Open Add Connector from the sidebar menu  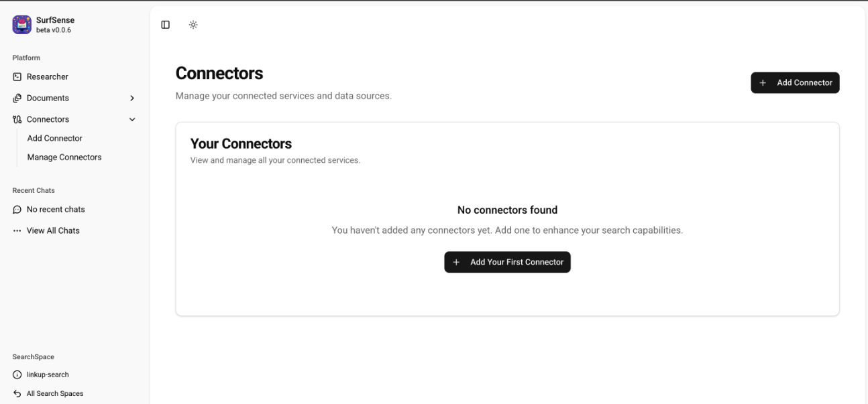pyautogui.click(x=54, y=138)
